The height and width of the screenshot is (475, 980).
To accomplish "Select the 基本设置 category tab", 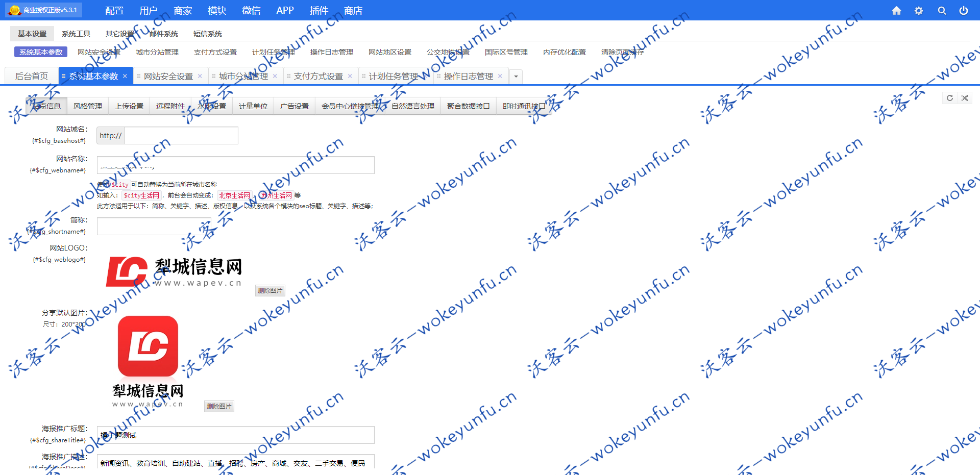I will [x=32, y=34].
